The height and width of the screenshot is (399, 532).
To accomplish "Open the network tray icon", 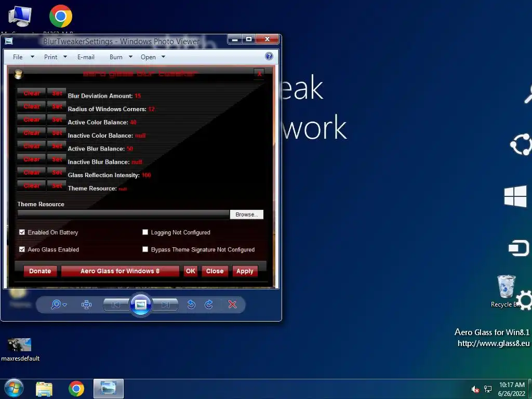I will click(488, 389).
